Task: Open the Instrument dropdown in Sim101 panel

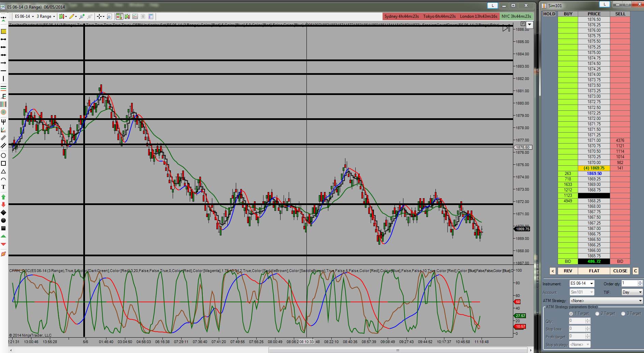Action: (582, 284)
